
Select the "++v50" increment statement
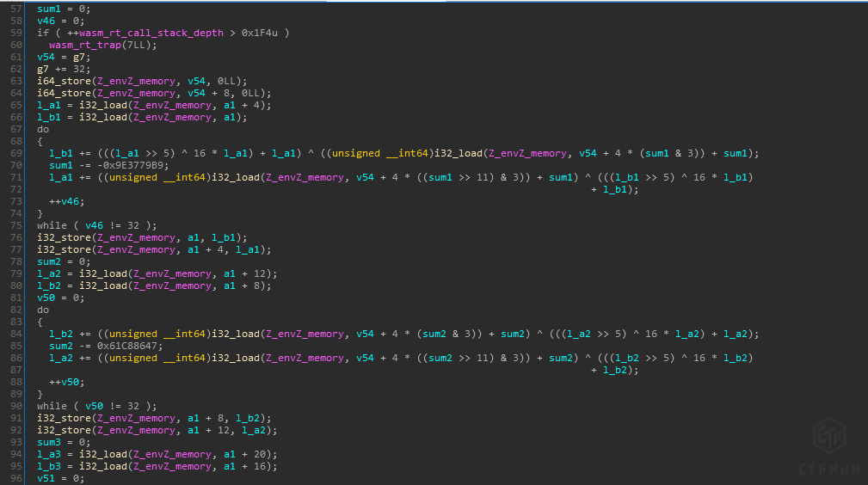click(x=65, y=382)
